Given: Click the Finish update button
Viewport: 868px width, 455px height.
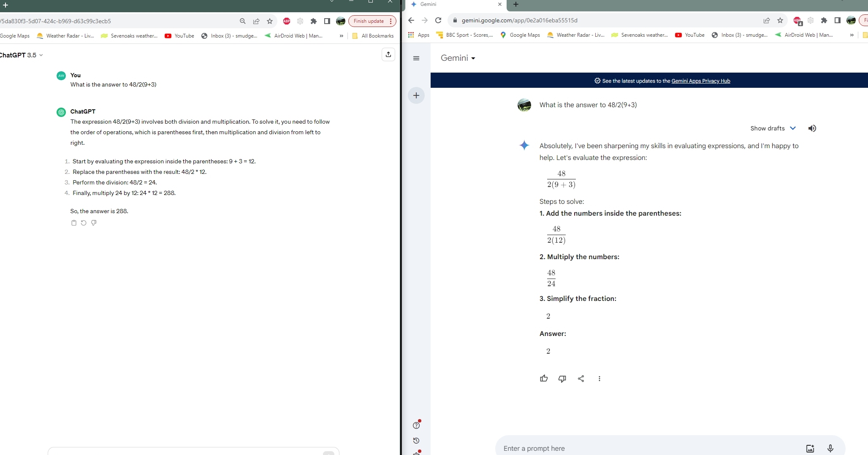Looking at the screenshot, I should pyautogui.click(x=369, y=21).
